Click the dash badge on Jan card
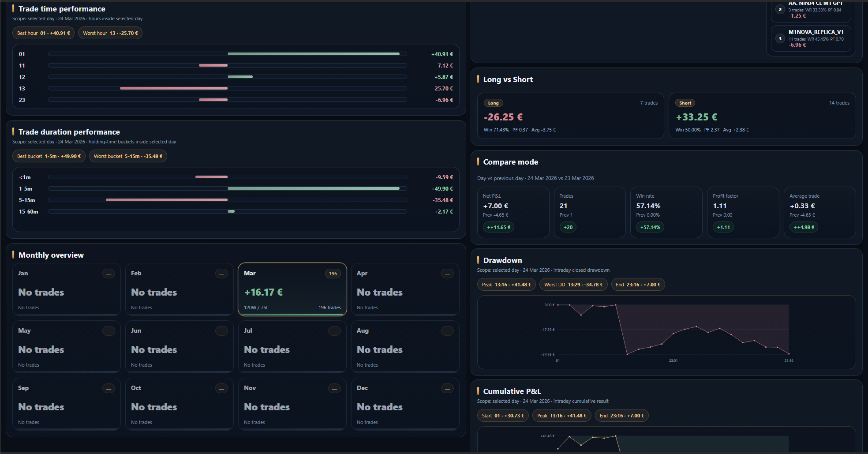 [x=108, y=274]
